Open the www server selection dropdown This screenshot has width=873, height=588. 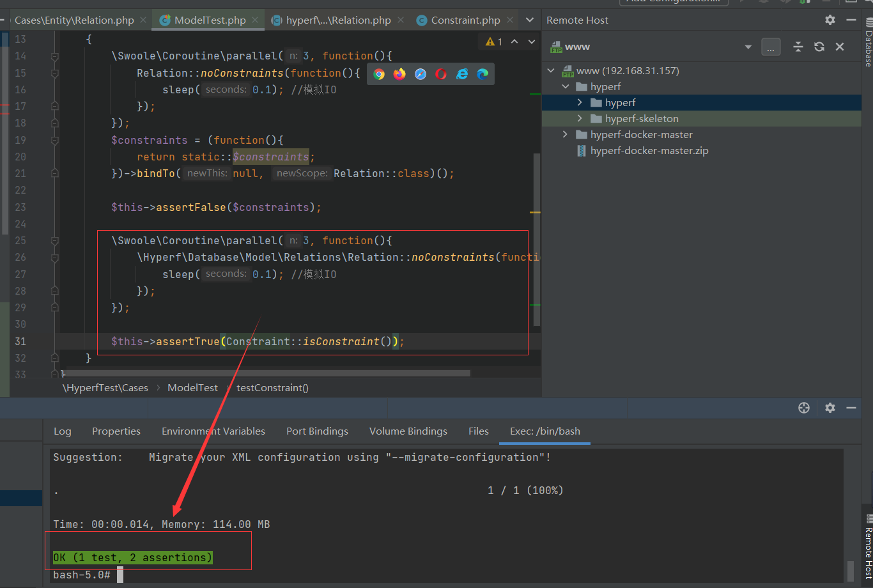[x=748, y=46]
